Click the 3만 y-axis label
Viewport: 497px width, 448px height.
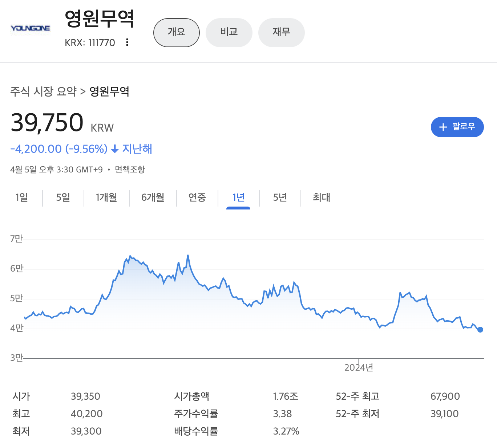[16, 358]
